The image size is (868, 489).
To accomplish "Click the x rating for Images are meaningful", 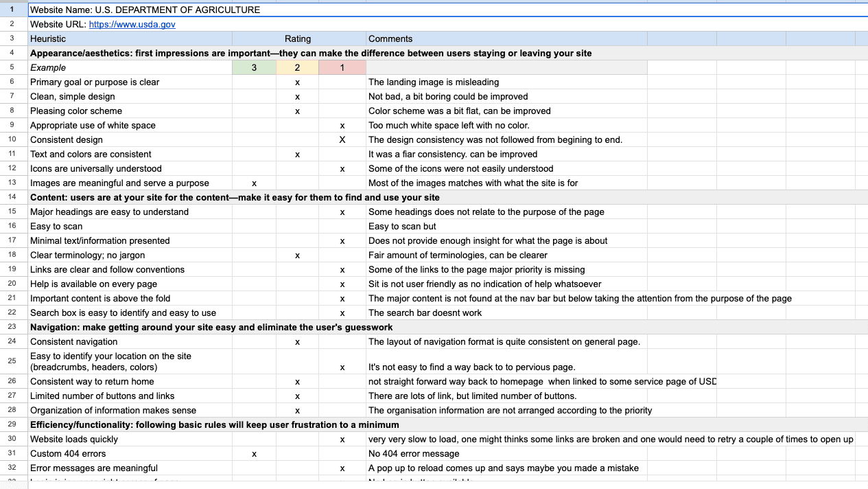I will (x=254, y=183).
